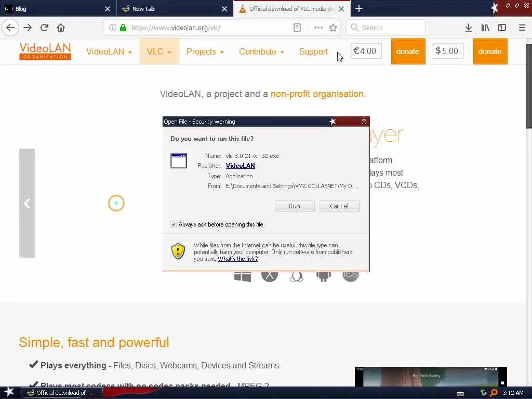The height and width of the screenshot is (399, 532).
Task: Reload the VLC download page
Action: 44,28
